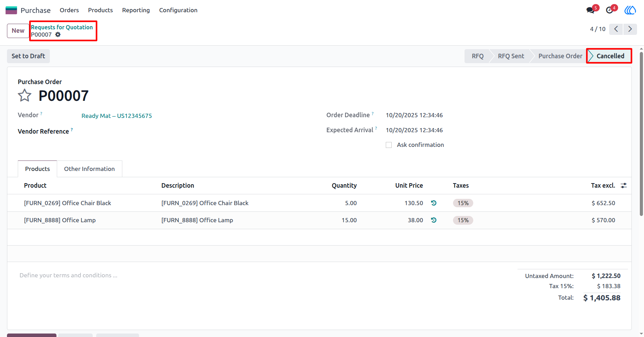
Task: Click price history icon for Office Lamp
Action: [x=434, y=220]
